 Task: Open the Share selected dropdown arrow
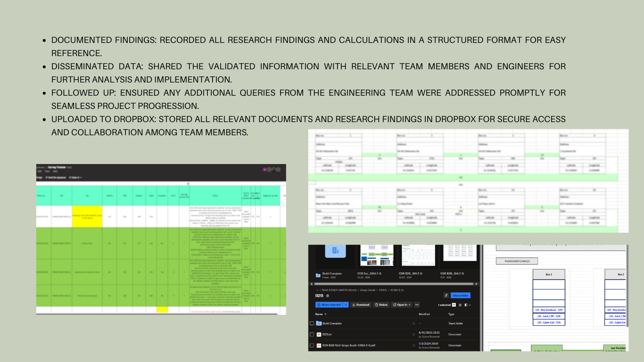346,304
